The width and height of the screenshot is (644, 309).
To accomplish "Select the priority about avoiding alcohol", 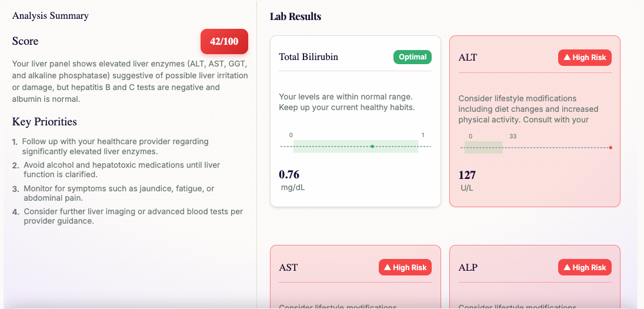I will click(122, 170).
